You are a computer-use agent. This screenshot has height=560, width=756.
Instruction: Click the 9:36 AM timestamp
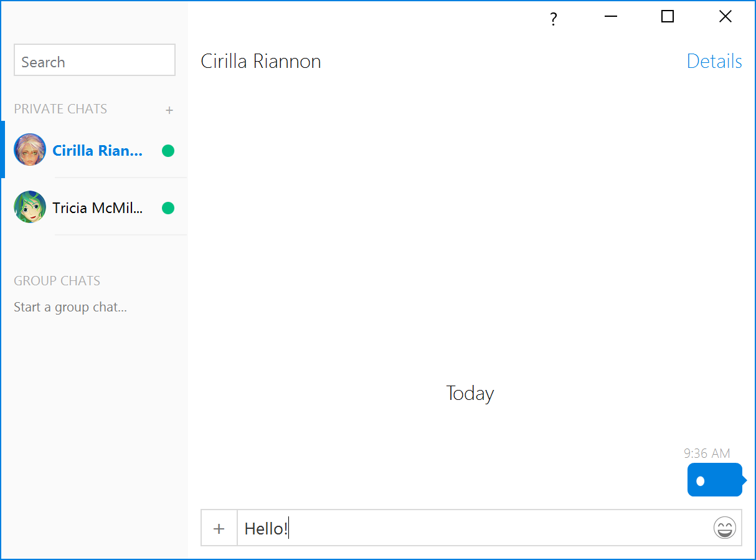707,453
